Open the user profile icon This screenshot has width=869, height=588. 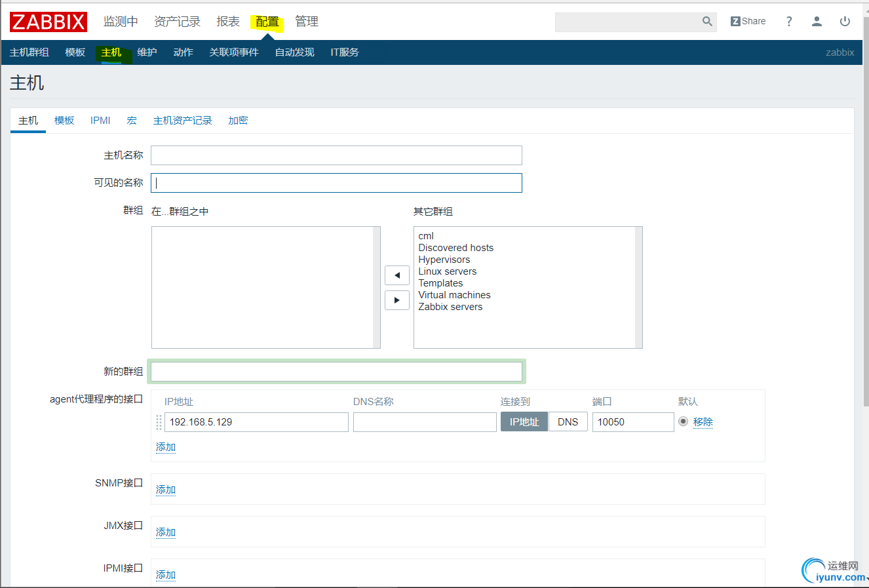click(817, 22)
